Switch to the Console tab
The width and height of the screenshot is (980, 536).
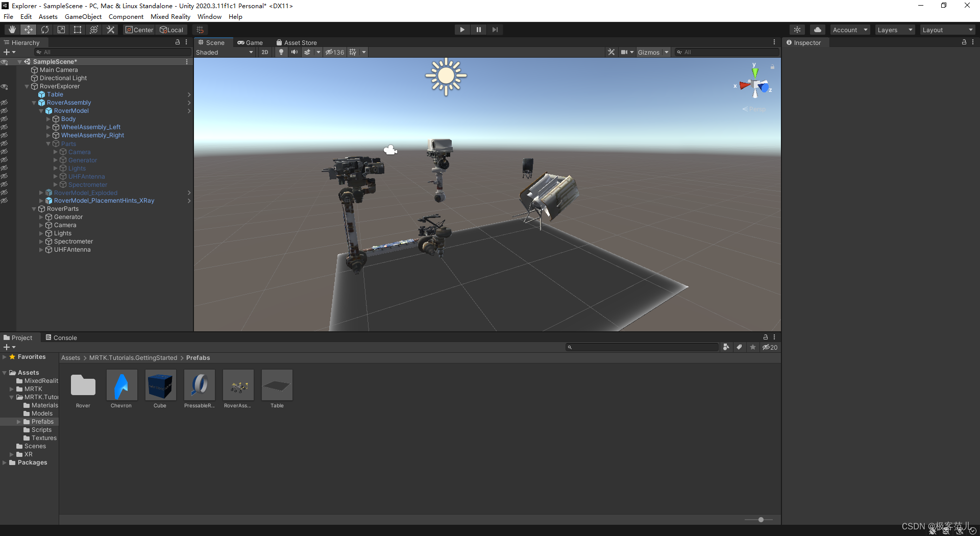[x=61, y=337]
